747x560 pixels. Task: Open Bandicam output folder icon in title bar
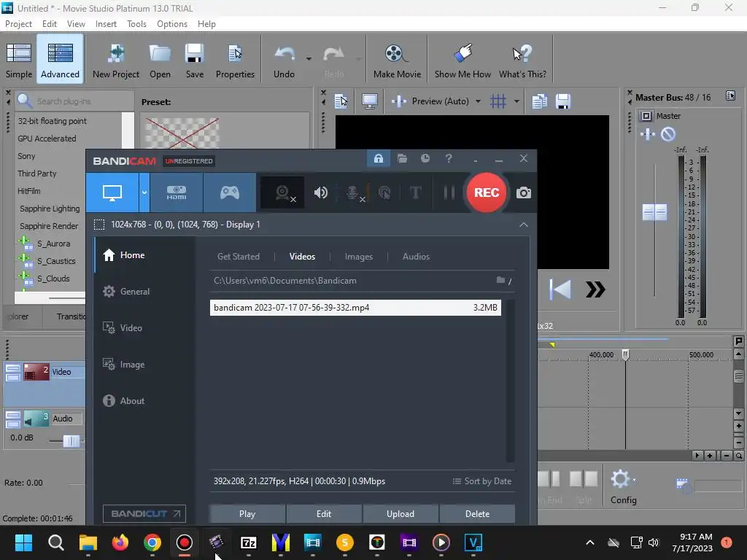[x=402, y=158]
